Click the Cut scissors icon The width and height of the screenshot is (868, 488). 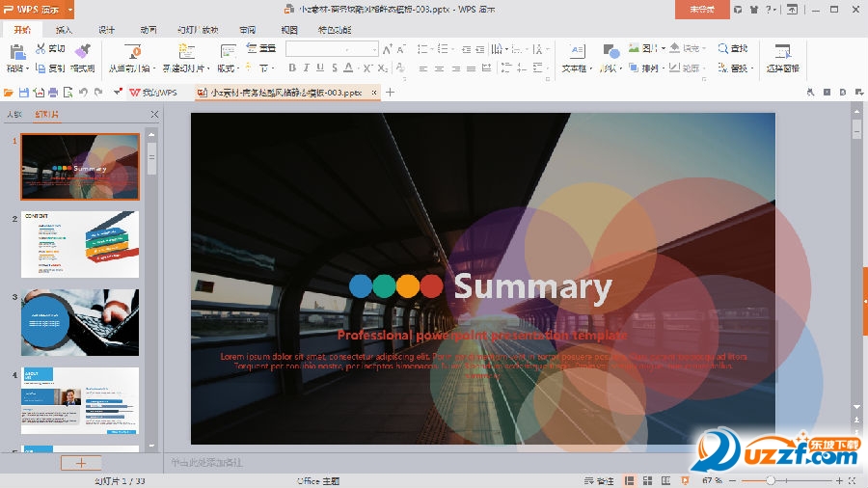[x=41, y=48]
